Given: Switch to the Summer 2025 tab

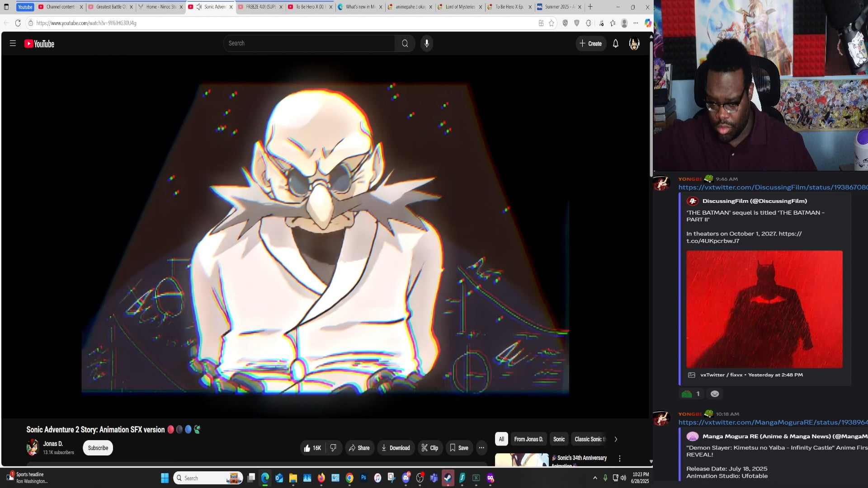Looking at the screenshot, I should coord(559,7).
